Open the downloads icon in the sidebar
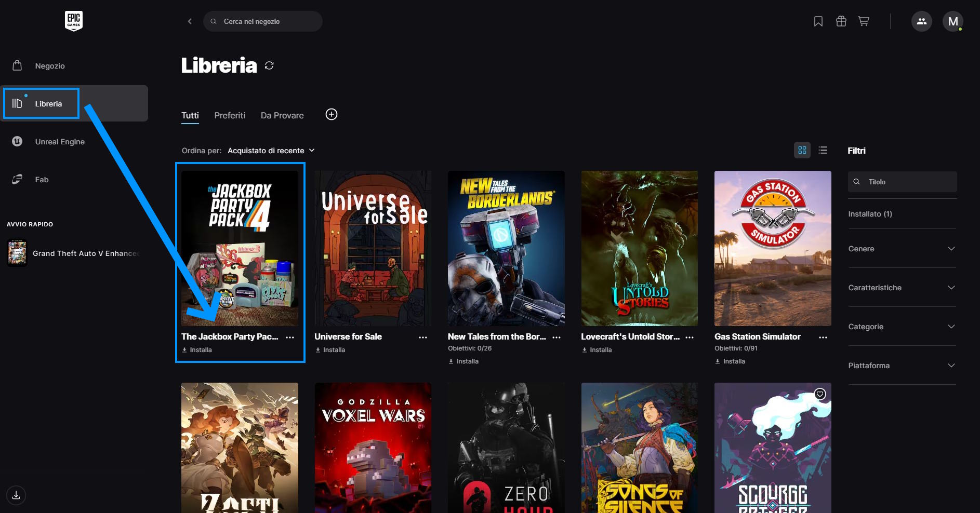The height and width of the screenshot is (513, 980). pos(16,495)
